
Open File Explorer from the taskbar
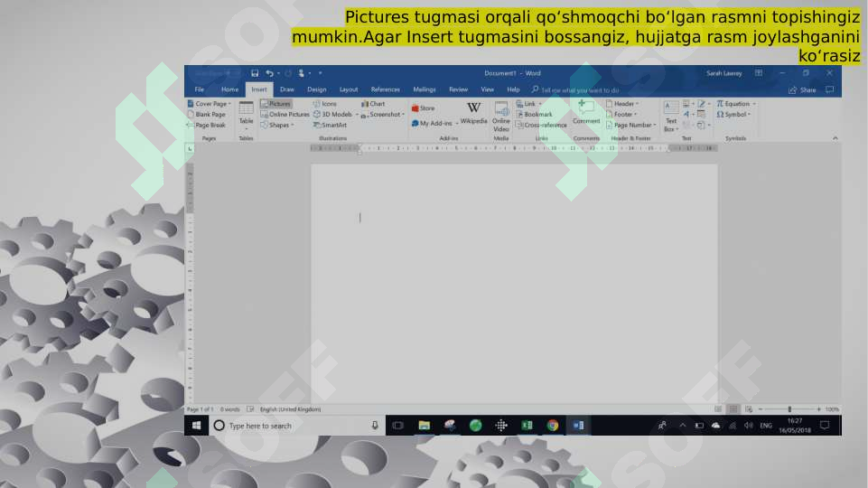(x=424, y=426)
